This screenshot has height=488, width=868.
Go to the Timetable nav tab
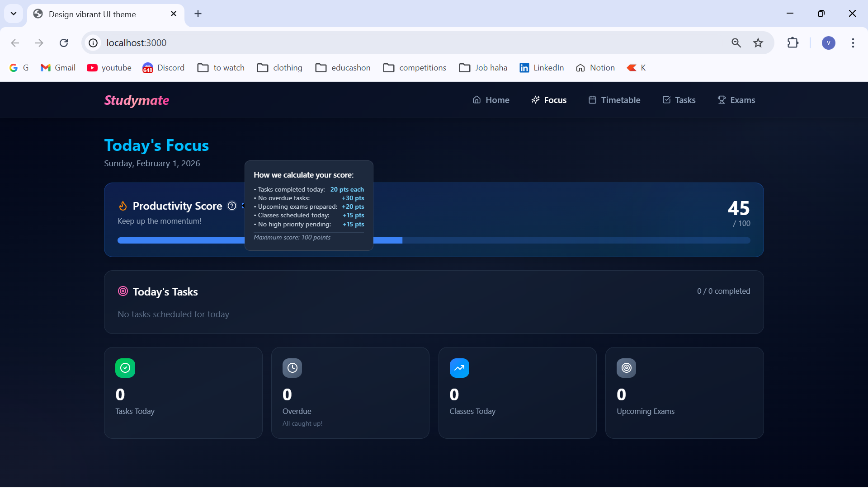coord(614,100)
